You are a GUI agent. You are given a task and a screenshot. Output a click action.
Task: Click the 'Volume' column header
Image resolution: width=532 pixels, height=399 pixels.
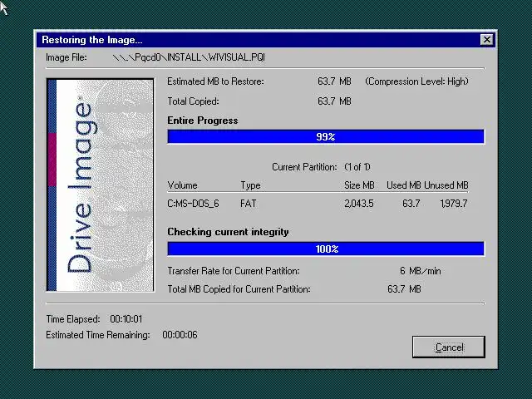tap(183, 185)
